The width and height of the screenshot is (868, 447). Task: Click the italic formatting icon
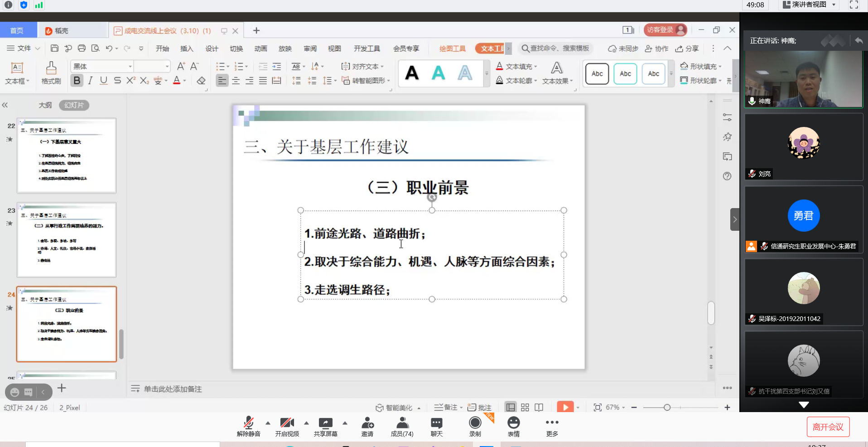tap(90, 80)
